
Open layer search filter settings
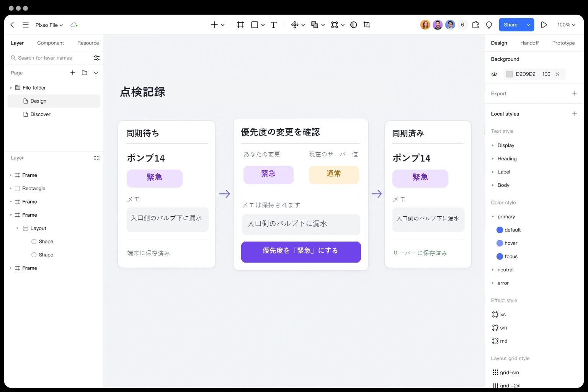click(x=96, y=58)
